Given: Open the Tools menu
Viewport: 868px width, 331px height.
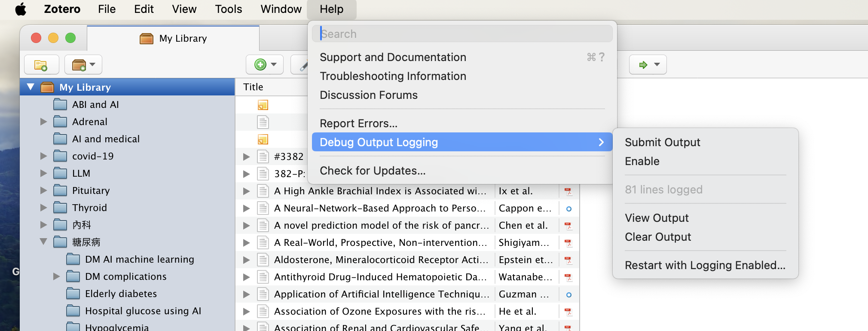Looking at the screenshot, I should (x=228, y=9).
